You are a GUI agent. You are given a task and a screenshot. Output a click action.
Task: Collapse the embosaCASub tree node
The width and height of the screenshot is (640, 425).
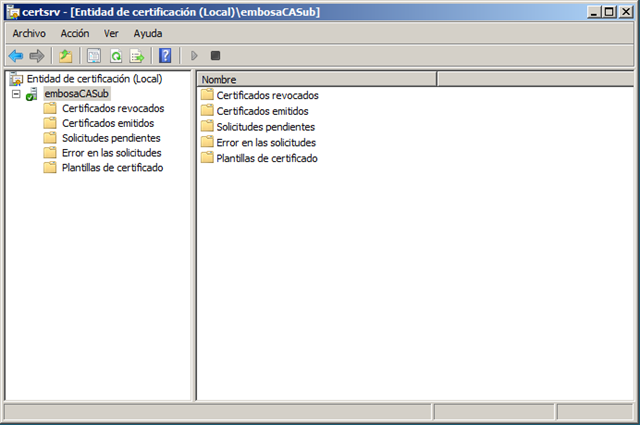[x=16, y=94]
